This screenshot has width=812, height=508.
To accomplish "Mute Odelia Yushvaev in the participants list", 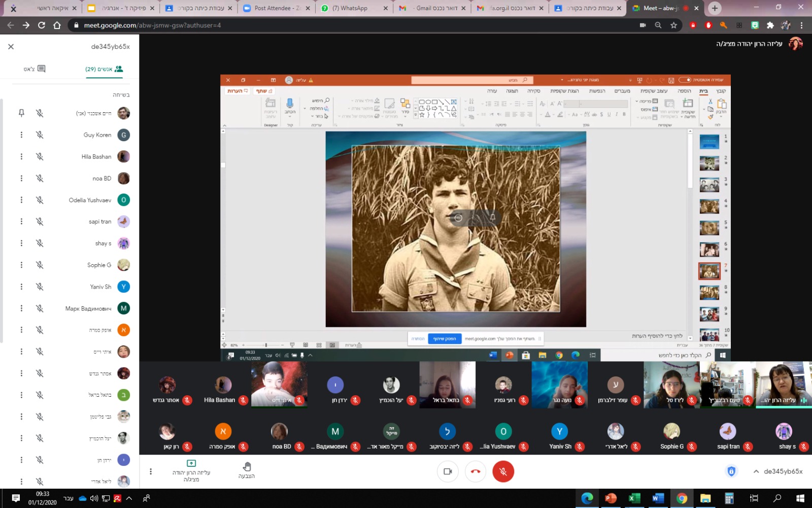I will 40,200.
